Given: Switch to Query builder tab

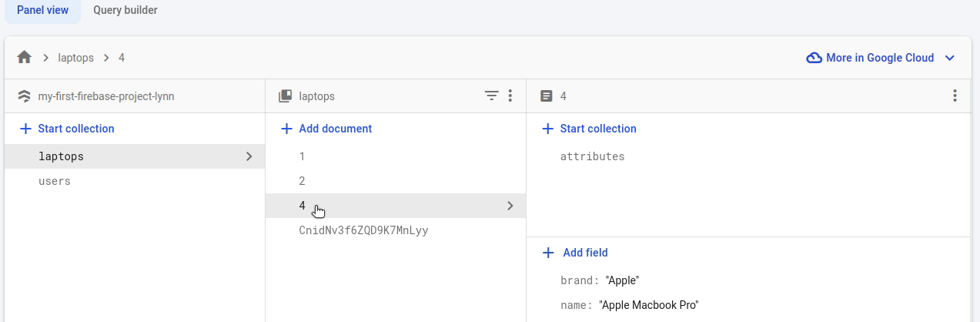Looking at the screenshot, I should [125, 11].
